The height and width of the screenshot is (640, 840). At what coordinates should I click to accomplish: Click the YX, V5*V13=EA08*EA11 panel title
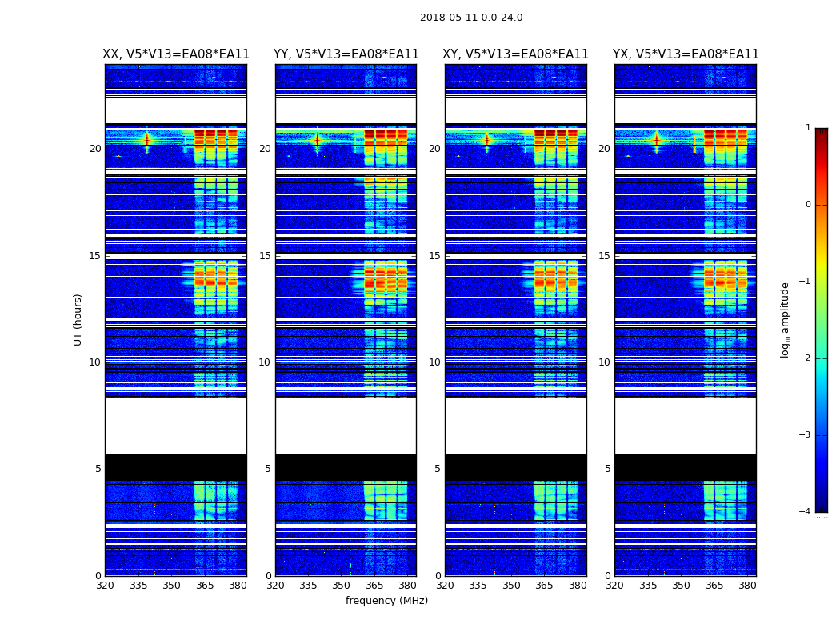686,54
